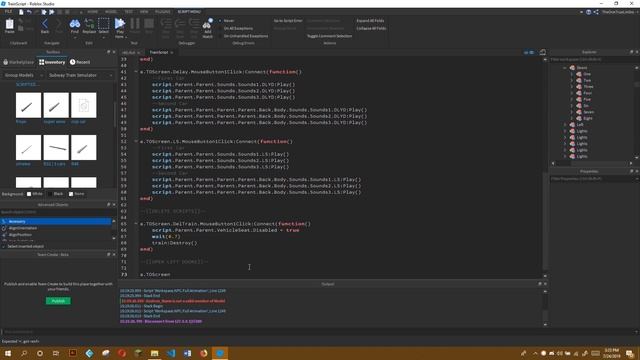
Task: Click the Paste clipboard icon
Action: pos(9,24)
